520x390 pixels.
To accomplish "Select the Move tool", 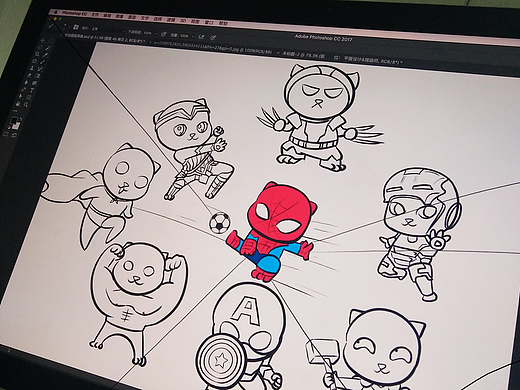I will point(42,40).
